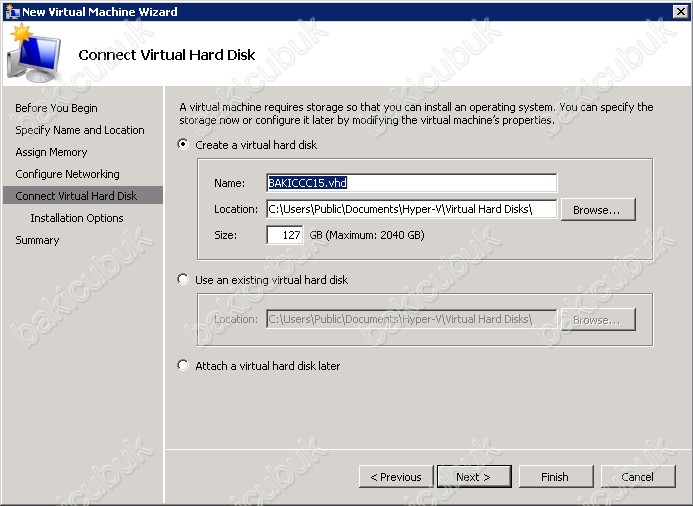
Task: Select 'Create a virtual hard disk' option
Action: coord(183,145)
